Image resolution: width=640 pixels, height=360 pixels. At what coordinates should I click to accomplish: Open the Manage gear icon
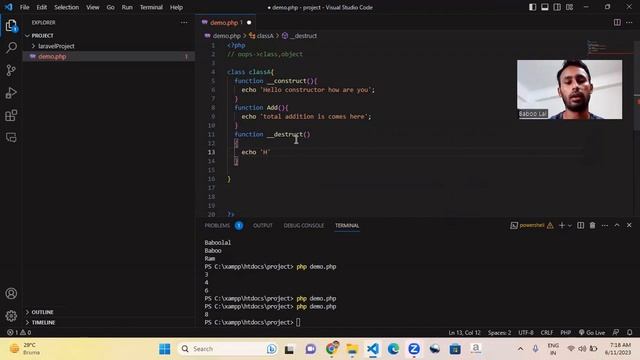click(11, 316)
